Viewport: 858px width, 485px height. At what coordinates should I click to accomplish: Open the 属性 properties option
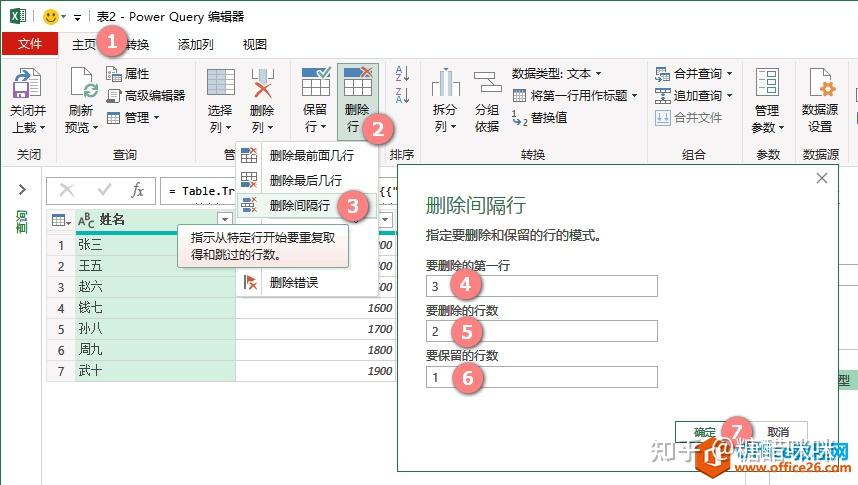tap(127, 74)
